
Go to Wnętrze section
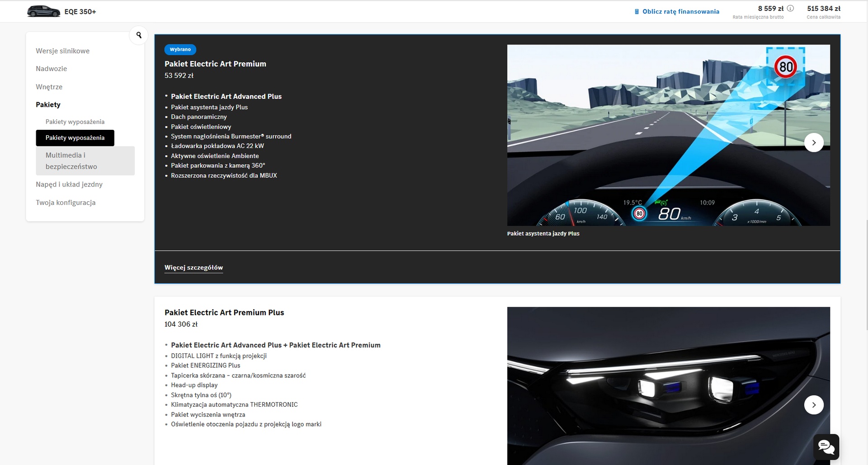[x=49, y=87]
